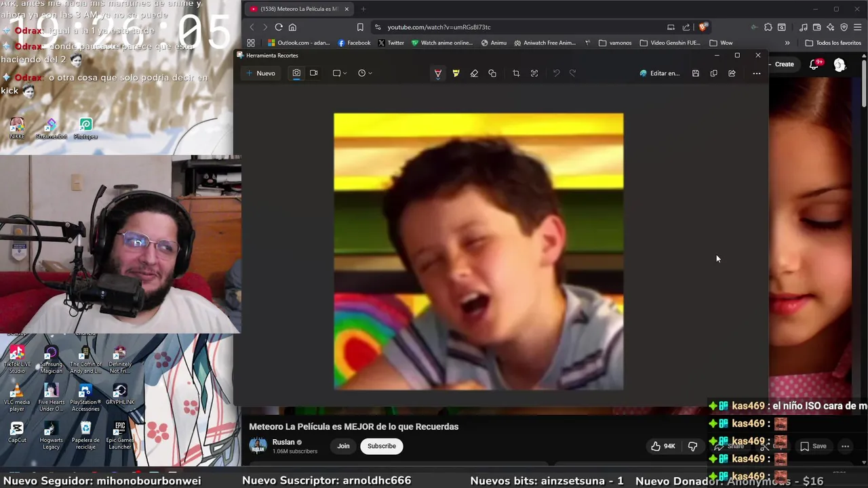Open text actions tool in Snipping Tool
Screen dimensions: 868x488
[x=534, y=73]
